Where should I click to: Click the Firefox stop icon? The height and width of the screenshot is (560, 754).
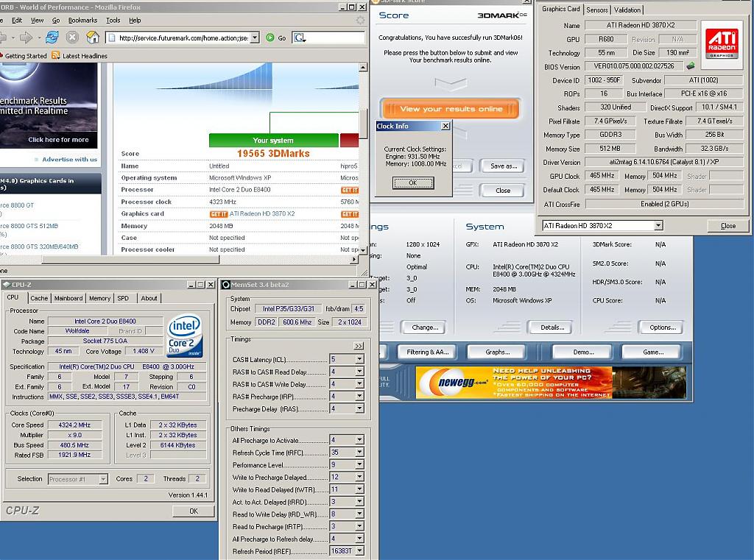click(72, 37)
